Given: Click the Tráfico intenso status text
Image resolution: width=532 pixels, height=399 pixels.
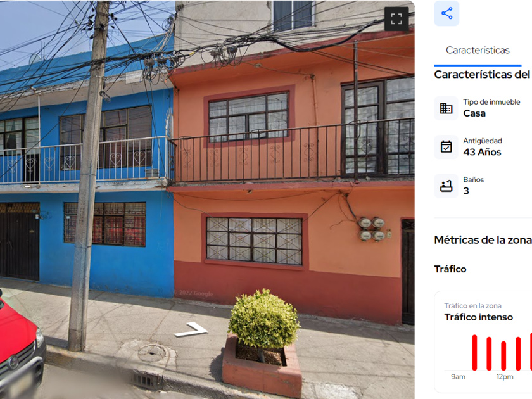Looking at the screenshot, I should click(x=478, y=317).
